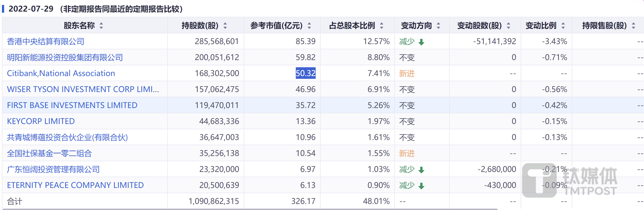Click sort icon beside 股东名称 header

point(101,26)
